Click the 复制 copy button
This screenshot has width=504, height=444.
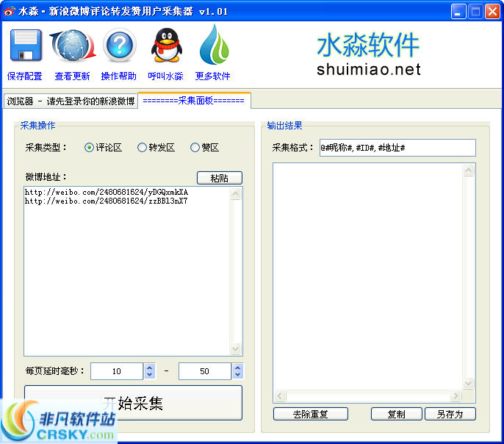(396, 414)
